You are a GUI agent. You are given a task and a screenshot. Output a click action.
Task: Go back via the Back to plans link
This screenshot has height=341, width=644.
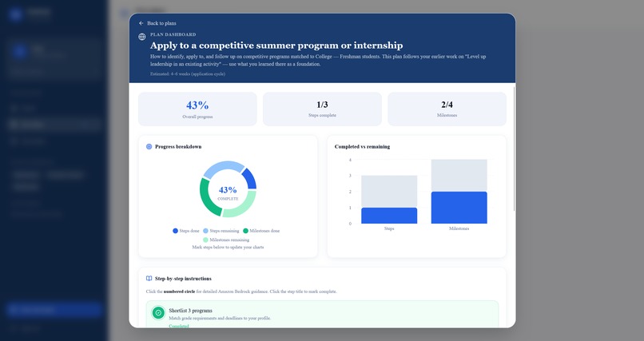coord(157,23)
